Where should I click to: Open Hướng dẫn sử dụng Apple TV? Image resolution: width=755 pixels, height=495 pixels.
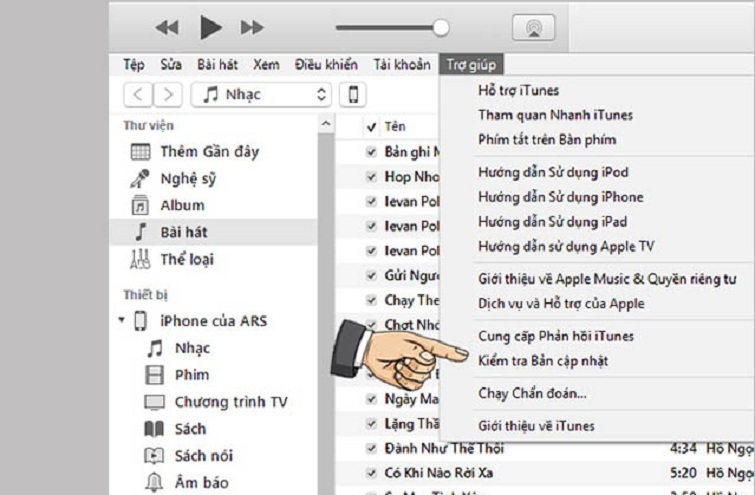566,247
